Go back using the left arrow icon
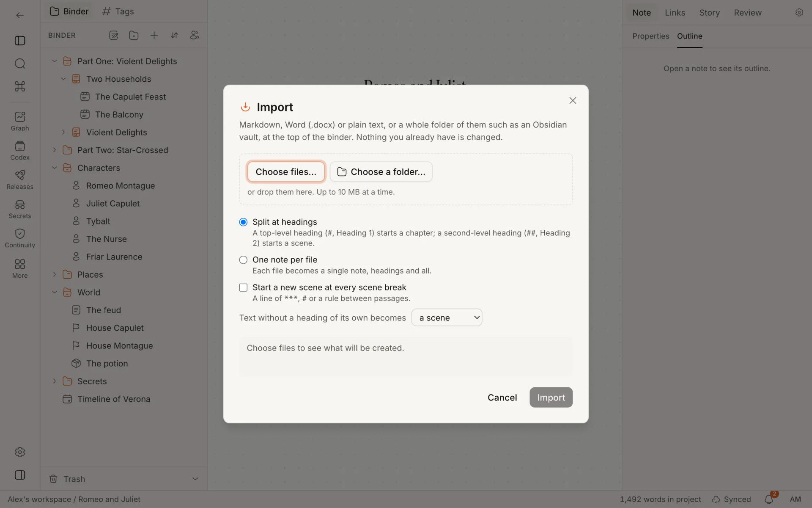 click(20, 15)
